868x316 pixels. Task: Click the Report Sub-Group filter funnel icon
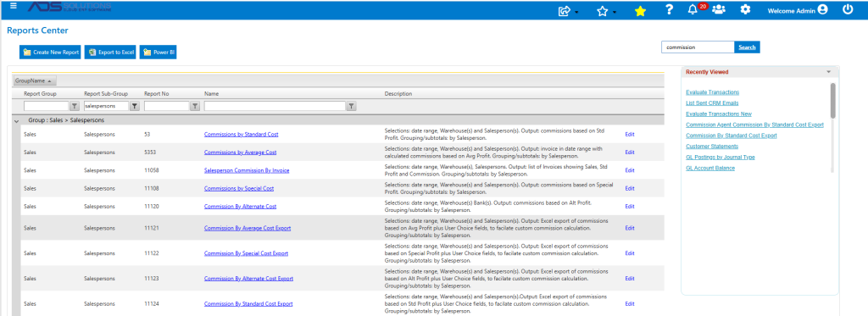click(134, 106)
